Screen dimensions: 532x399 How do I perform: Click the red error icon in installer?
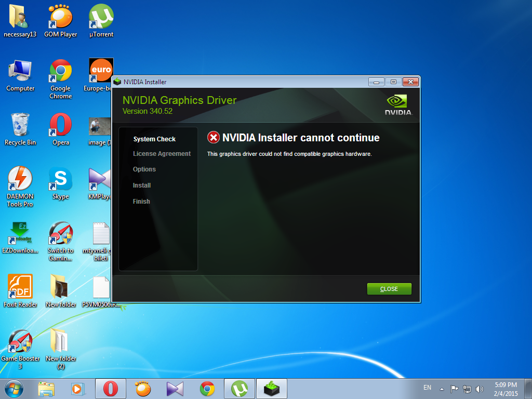(214, 137)
